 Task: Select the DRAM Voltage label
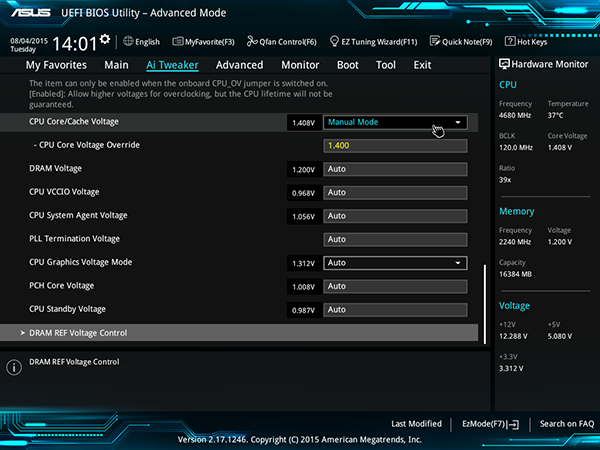coord(55,169)
